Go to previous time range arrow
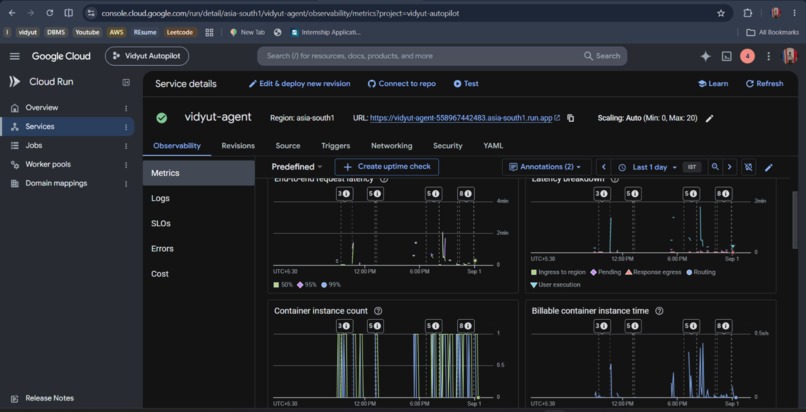This screenshot has height=412, width=806. coord(603,167)
